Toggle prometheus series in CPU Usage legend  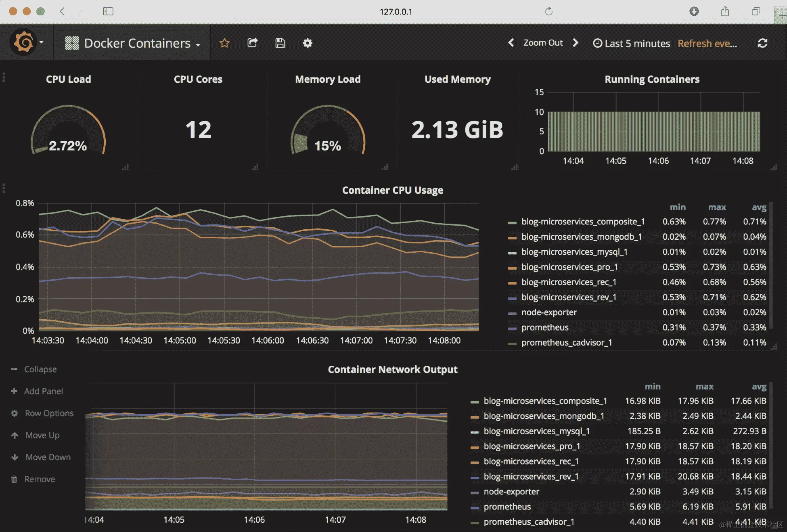pyautogui.click(x=544, y=327)
